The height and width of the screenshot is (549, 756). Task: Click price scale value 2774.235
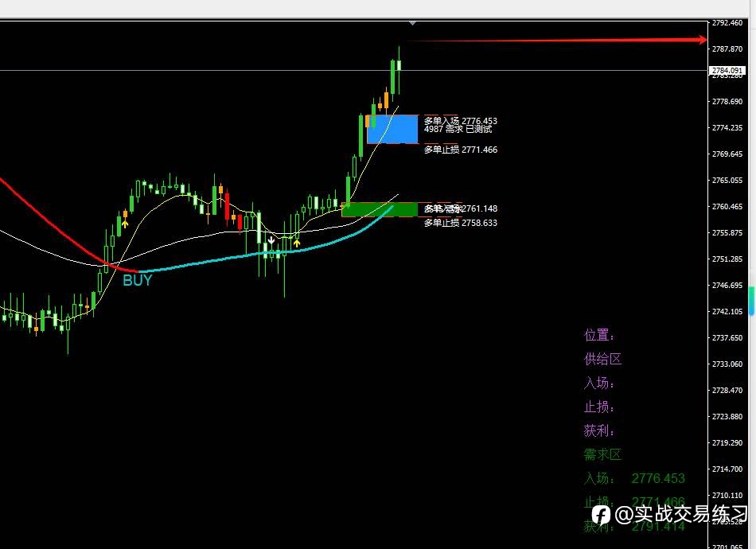click(727, 128)
